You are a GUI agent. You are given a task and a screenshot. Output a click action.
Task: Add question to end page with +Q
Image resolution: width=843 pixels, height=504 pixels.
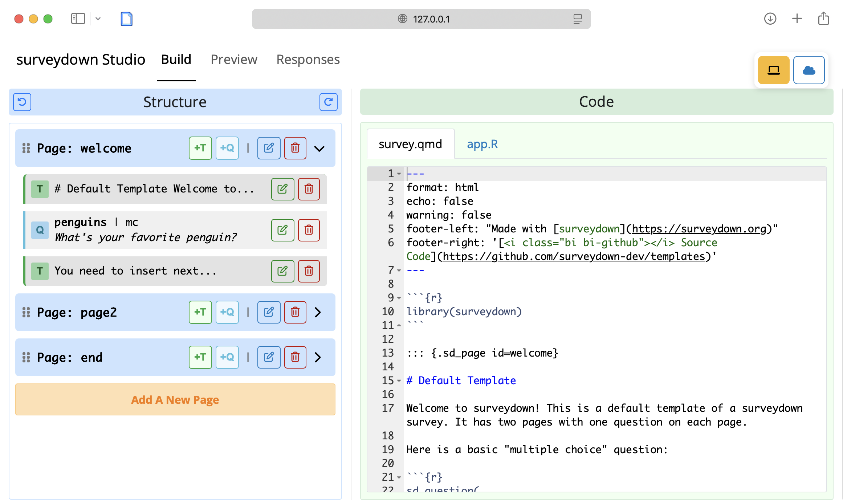227,357
